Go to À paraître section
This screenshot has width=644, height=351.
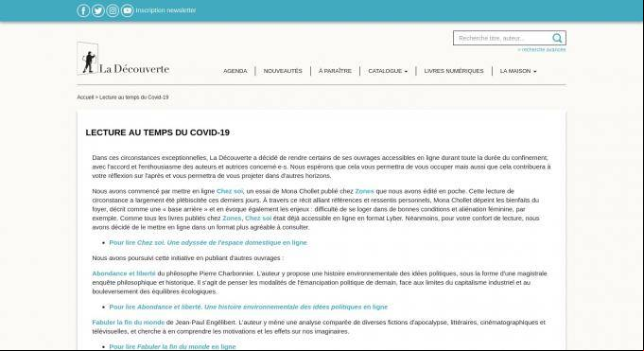(x=335, y=71)
